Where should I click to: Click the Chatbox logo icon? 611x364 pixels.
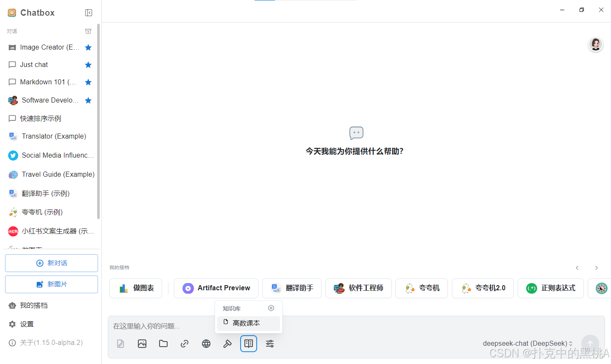(x=12, y=13)
